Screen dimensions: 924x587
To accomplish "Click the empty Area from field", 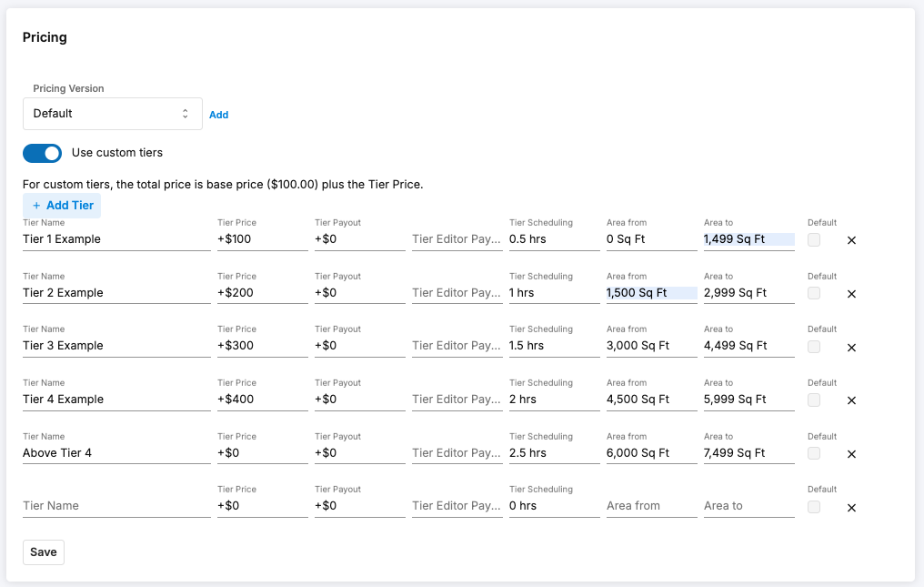I will [x=652, y=506].
